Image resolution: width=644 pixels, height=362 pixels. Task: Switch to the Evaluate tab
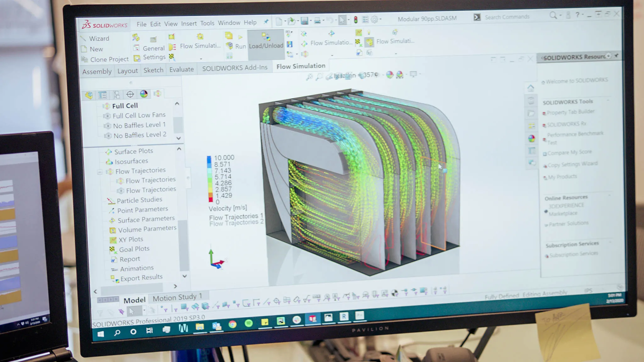tap(181, 69)
